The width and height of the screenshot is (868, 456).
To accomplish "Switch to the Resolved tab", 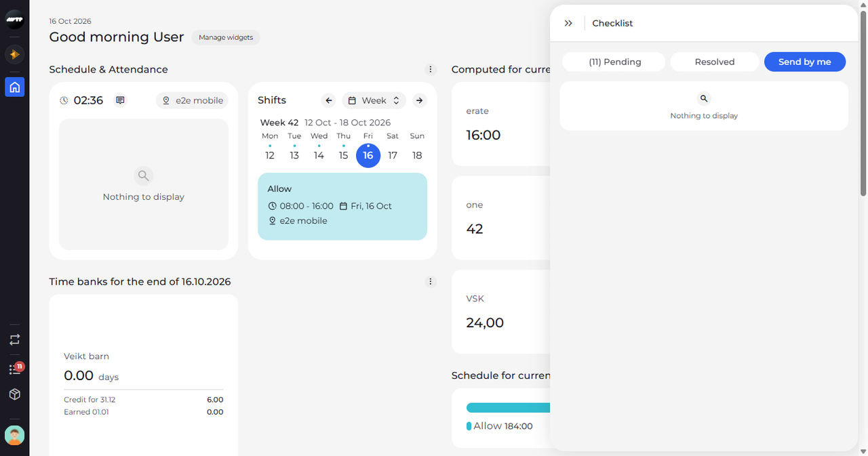I will (715, 62).
